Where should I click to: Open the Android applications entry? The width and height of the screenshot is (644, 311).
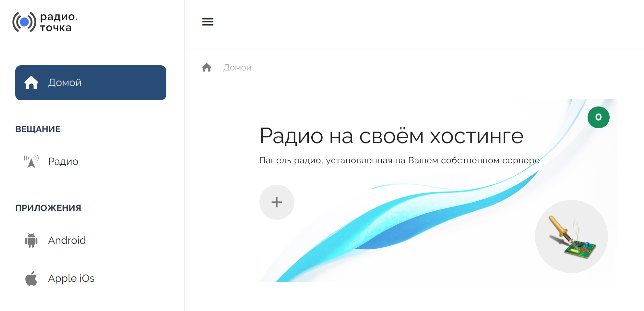pos(67,240)
